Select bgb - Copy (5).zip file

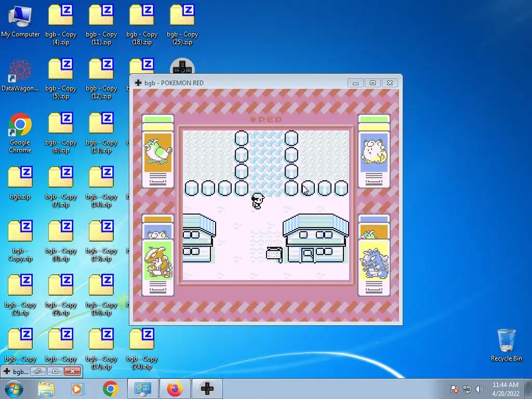pos(61,79)
